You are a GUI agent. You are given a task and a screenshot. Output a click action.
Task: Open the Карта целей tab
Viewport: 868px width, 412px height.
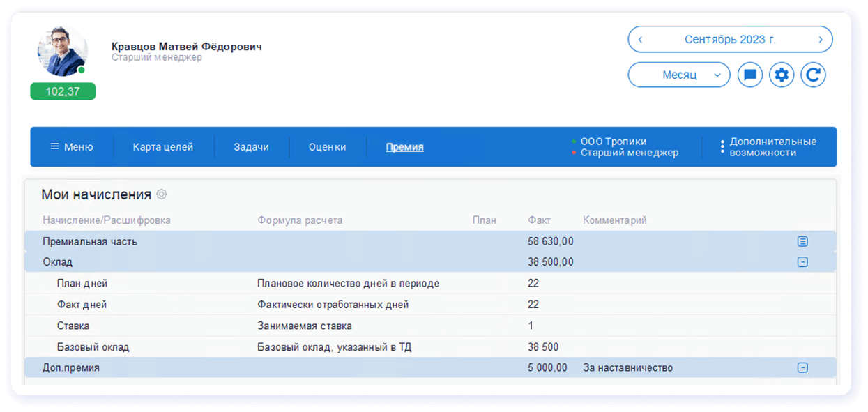point(162,146)
